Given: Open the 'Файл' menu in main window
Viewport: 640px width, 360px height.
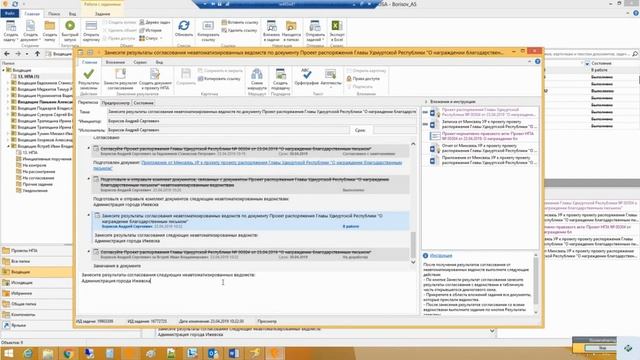Looking at the screenshot, I should [x=10, y=13].
